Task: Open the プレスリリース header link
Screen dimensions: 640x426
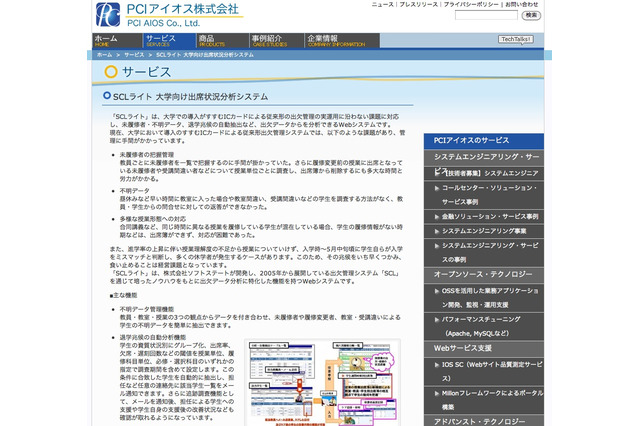Action: [x=418, y=4]
